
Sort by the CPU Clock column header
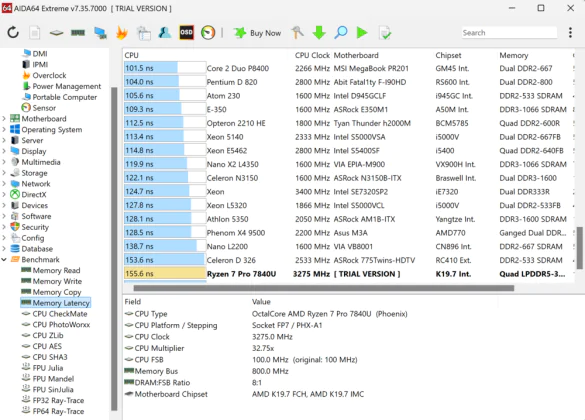coord(312,55)
